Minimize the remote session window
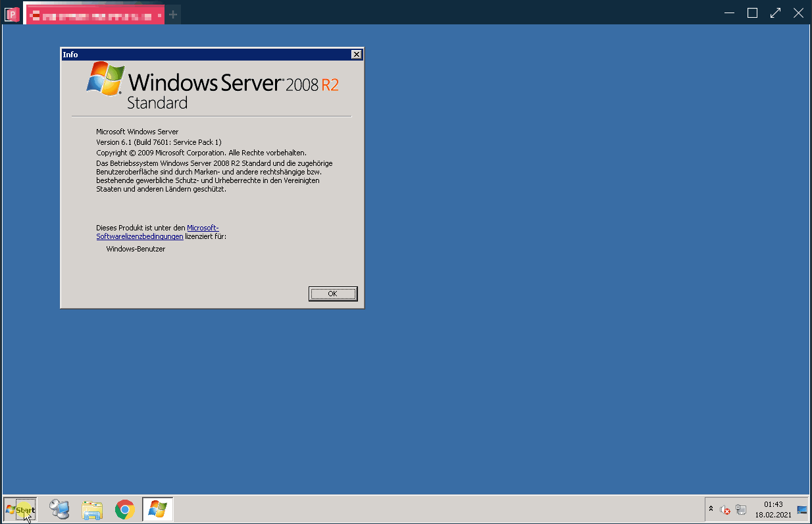 pyautogui.click(x=729, y=13)
